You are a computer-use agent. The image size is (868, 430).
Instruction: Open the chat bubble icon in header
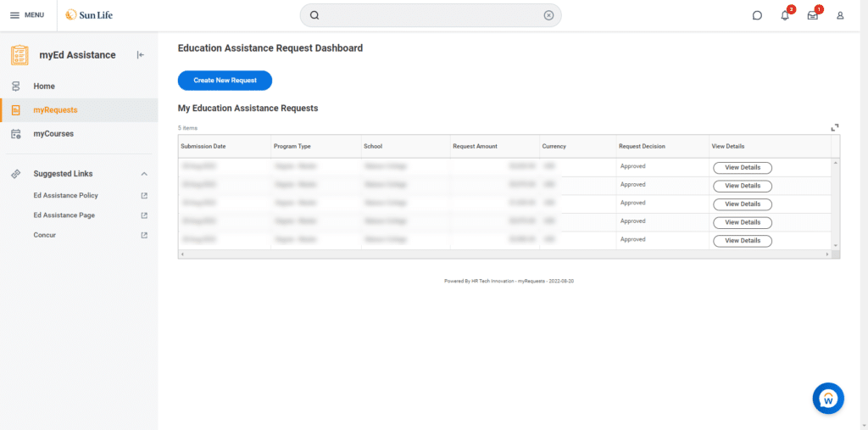click(x=757, y=15)
